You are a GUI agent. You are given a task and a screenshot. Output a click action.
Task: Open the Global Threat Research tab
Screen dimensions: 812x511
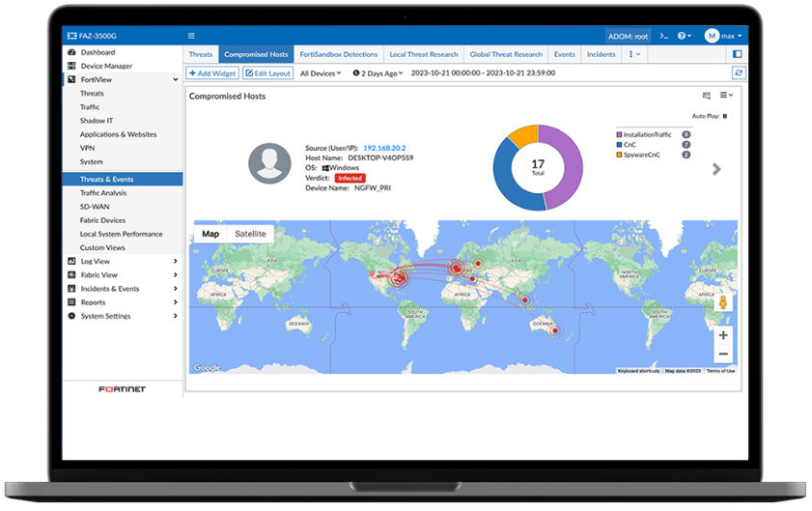click(x=499, y=54)
